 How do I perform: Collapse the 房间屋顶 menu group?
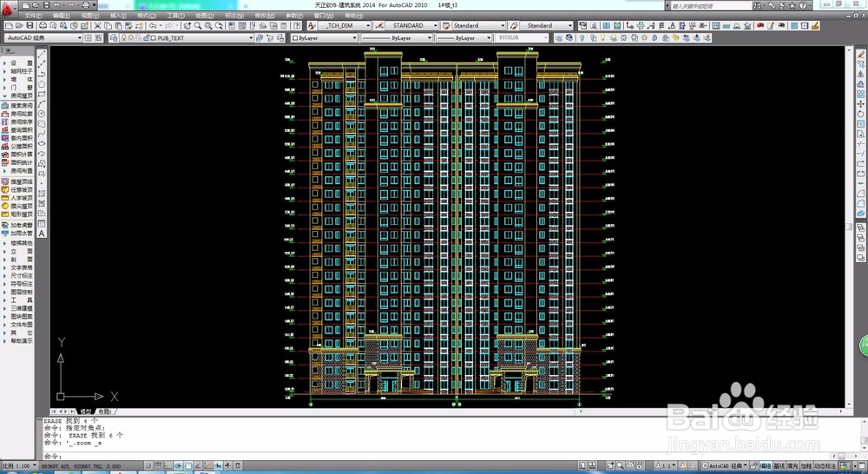(x=16, y=95)
